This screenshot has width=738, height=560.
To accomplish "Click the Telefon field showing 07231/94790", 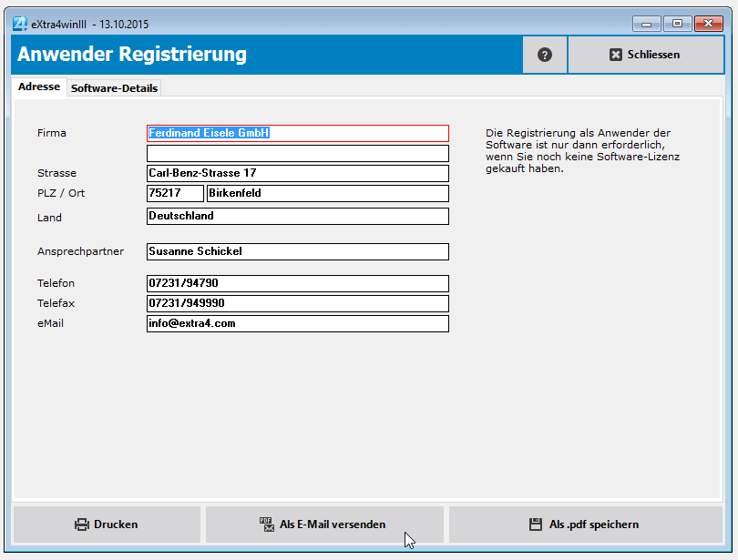I will click(298, 283).
